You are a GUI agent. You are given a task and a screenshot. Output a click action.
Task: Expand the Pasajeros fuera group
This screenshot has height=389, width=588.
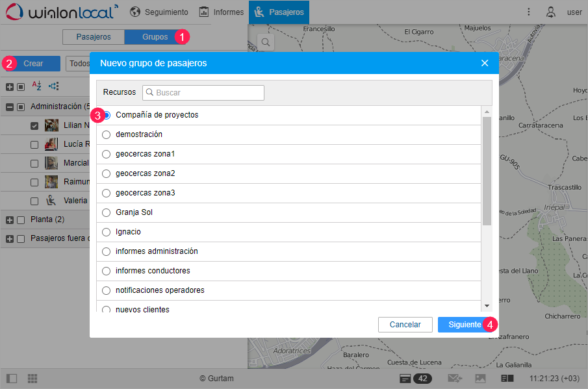pos(10,239)
